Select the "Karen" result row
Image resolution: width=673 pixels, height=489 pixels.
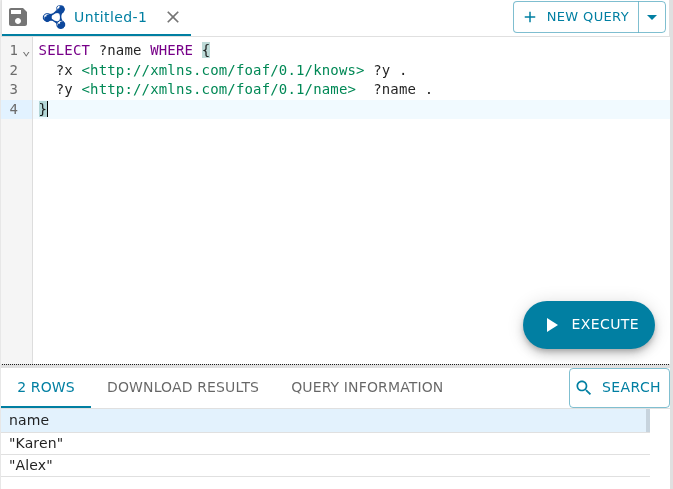(x=325, y=443)
